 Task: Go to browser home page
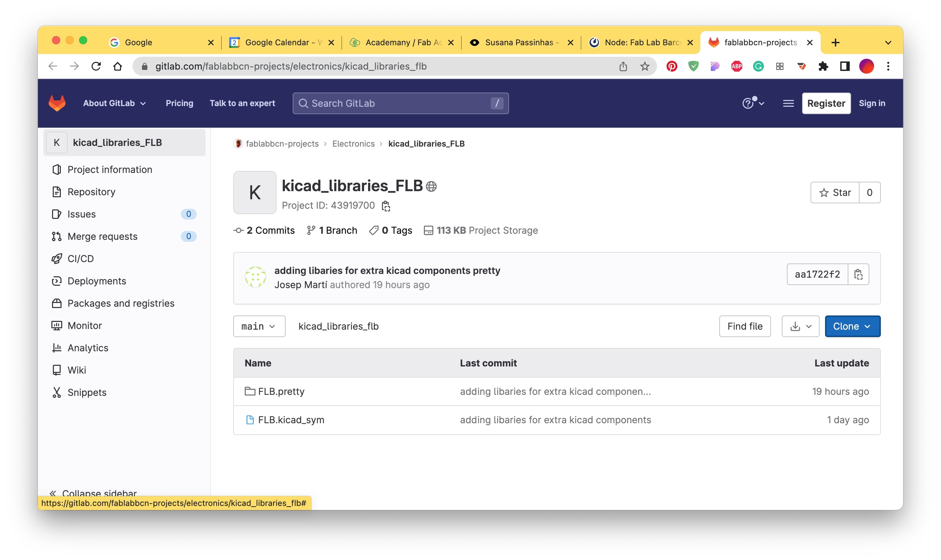tap(117, 67)
